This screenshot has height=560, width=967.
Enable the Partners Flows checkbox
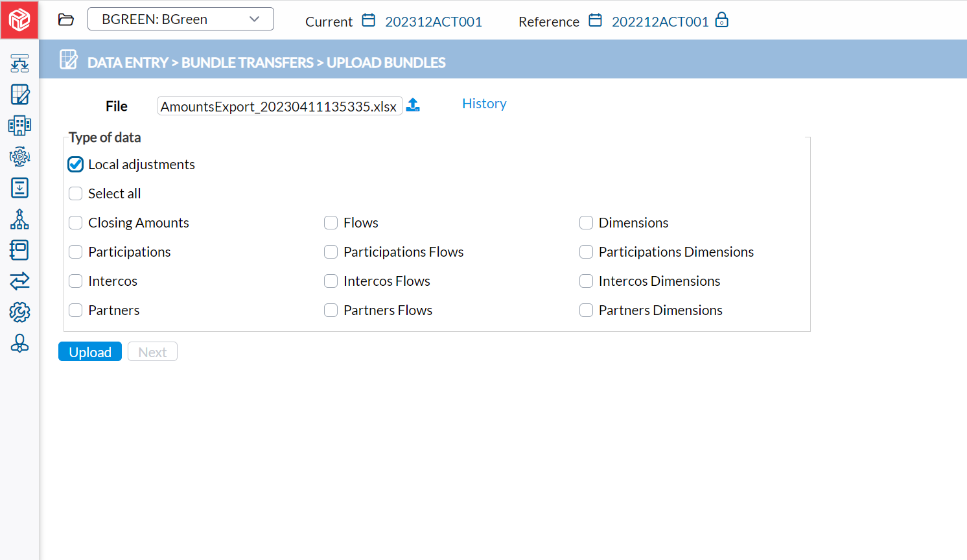[331, 310]
